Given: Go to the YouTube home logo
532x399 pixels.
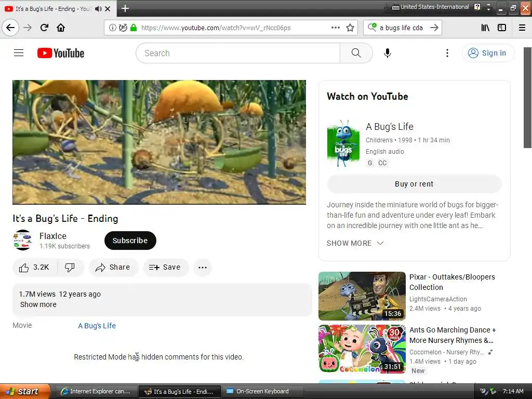Looking at the screenshot, I should (61, 53).
